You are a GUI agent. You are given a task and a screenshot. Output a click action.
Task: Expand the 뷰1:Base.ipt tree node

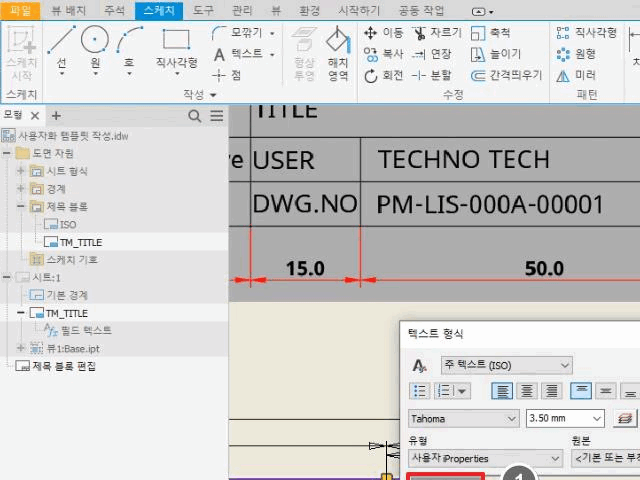click(21, 348)
